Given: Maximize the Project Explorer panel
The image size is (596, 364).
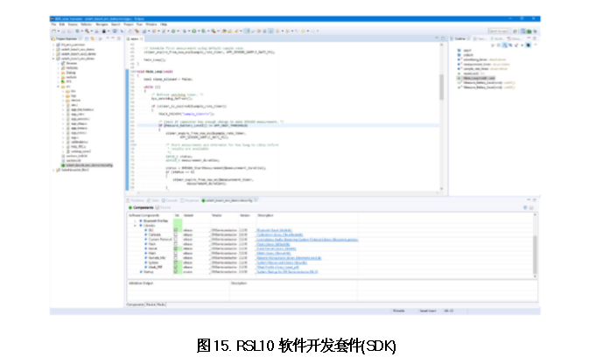Looking at the screenshot, I should tap(119, 38).
